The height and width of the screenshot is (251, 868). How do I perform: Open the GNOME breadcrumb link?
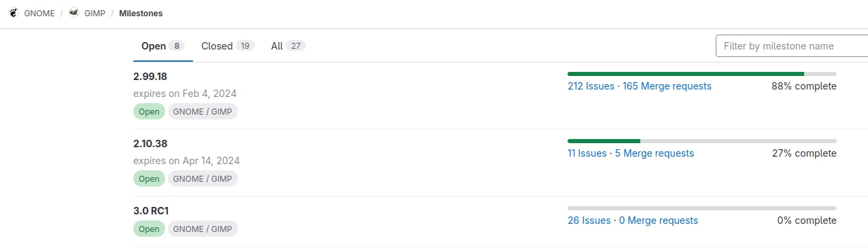click(x=39, y=13)
